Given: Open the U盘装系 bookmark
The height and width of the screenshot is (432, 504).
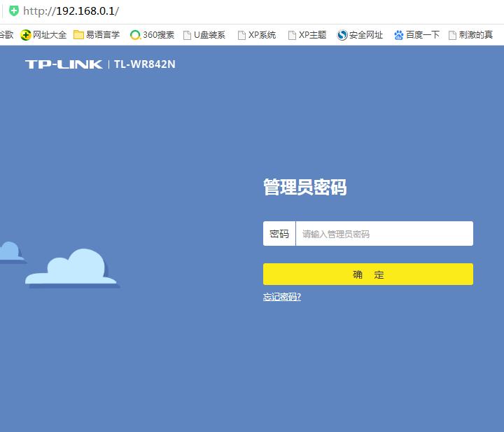Looking at the screenshot, I should (x=204, y=35).
